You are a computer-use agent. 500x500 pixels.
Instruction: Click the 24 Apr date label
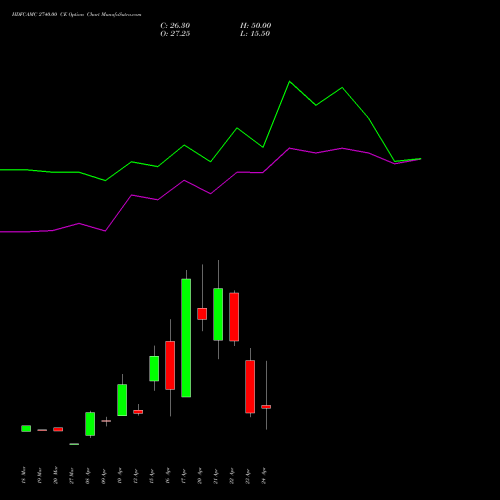coord(264,476)
